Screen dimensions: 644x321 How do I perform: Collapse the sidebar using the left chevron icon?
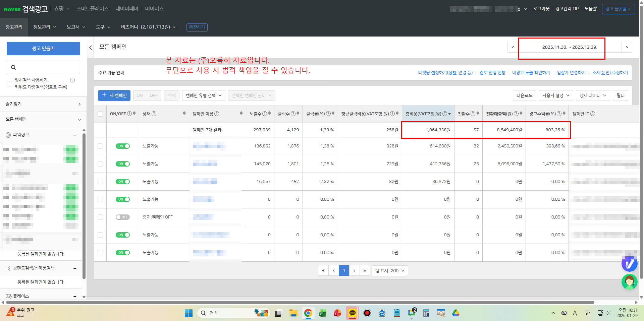(90, 48)
